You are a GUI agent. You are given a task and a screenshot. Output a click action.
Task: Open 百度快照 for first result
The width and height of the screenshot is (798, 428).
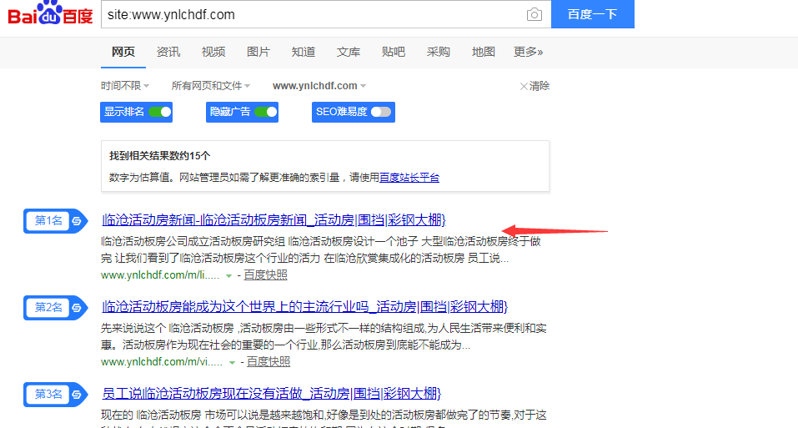(265, 275)
